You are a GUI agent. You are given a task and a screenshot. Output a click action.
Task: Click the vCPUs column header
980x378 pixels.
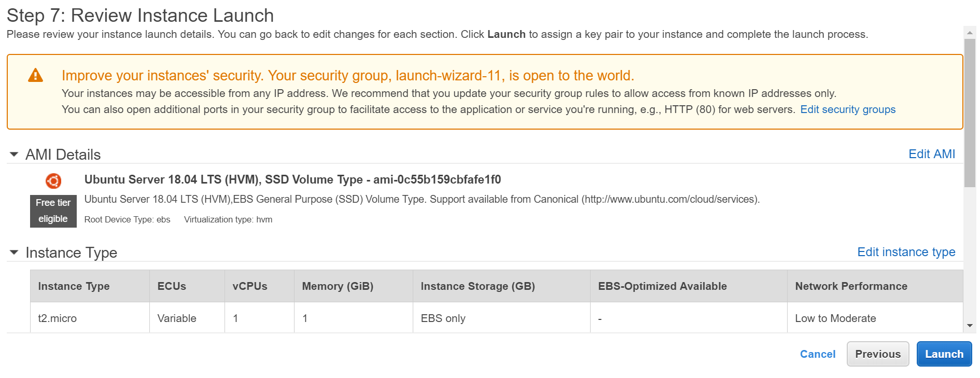(x=259, y=286)
